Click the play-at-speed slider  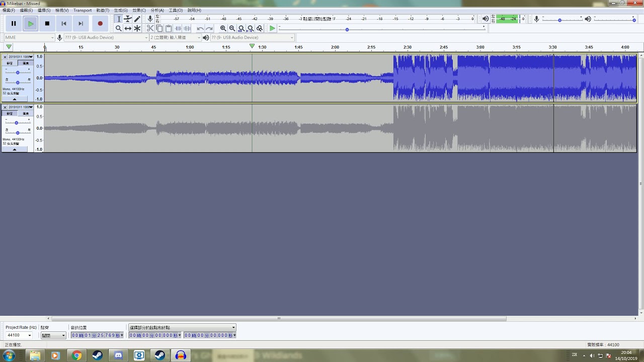pos(382,29)
